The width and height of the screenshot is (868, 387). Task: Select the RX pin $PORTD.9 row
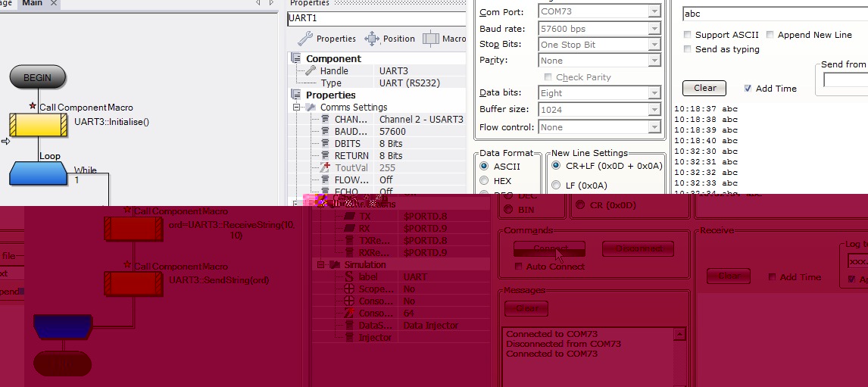401,228
